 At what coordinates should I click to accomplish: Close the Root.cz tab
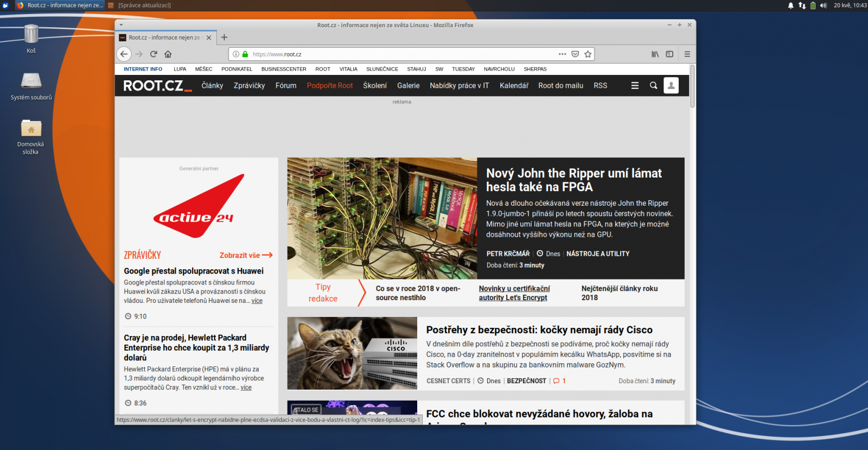[209, 37]
